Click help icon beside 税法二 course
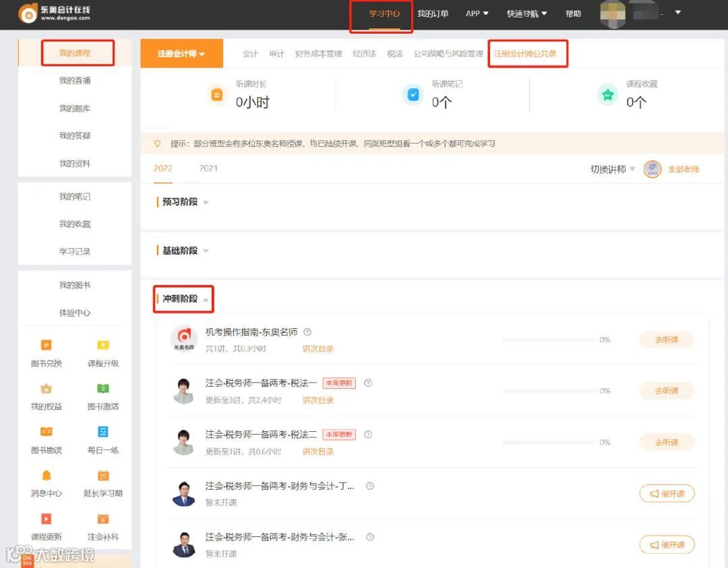Image resolution: width=728 pixels, height=568 pixels. tap(368, 435)
